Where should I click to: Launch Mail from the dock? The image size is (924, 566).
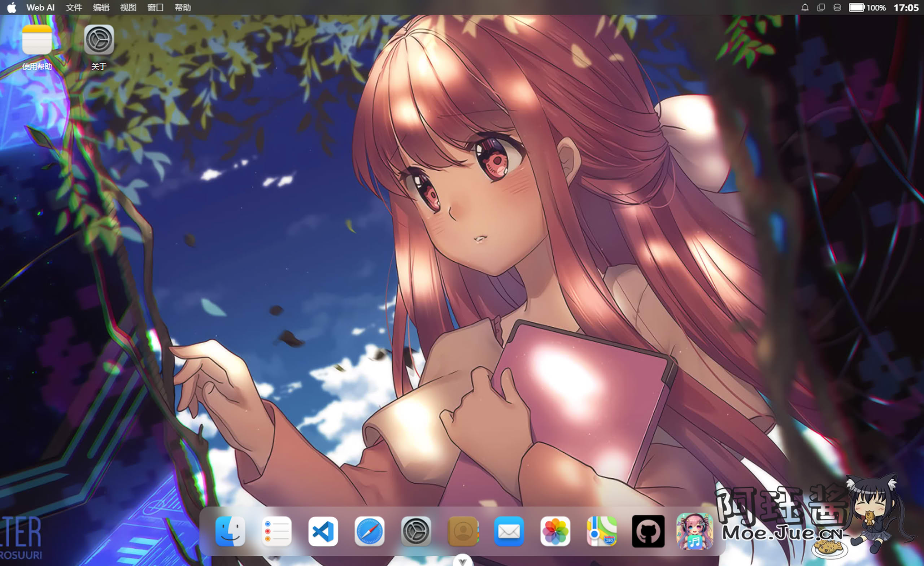(x=509, y=531)
